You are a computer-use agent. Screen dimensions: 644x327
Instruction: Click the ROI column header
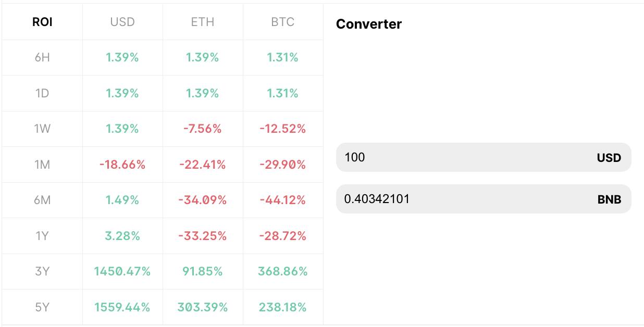point(42,22)
